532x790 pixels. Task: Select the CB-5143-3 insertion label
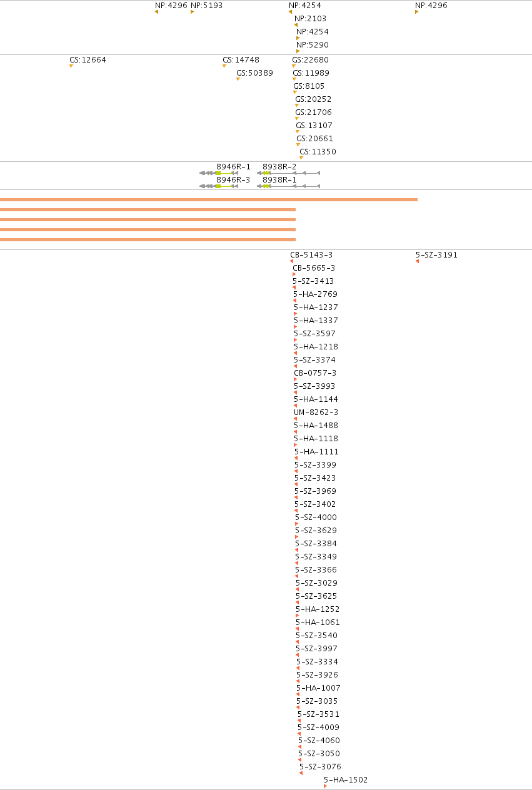pos(311,255)
